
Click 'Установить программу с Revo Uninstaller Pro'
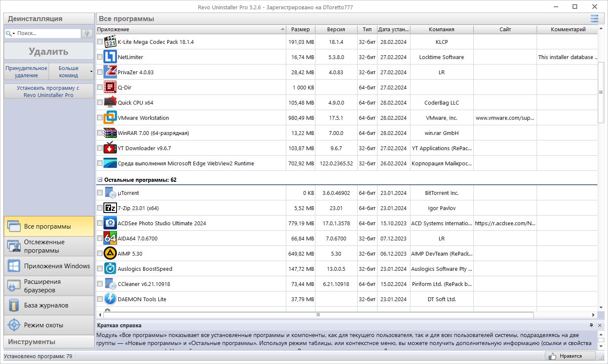(x=49, y=92)
